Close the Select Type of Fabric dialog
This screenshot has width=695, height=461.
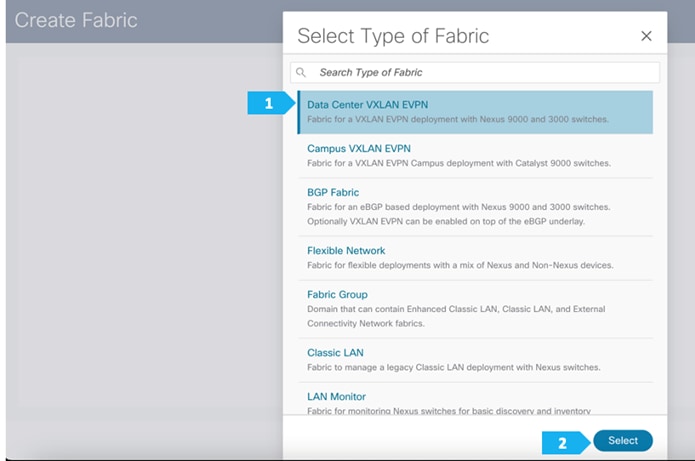[646, 36]
